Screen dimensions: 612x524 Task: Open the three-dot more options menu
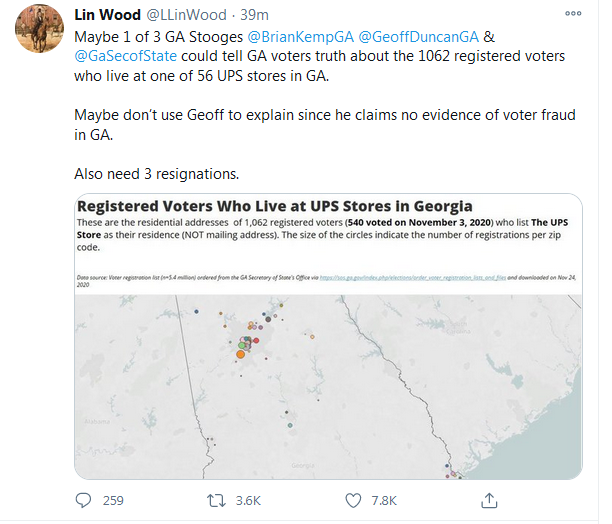pyautogui.click(x=571, y=15)
